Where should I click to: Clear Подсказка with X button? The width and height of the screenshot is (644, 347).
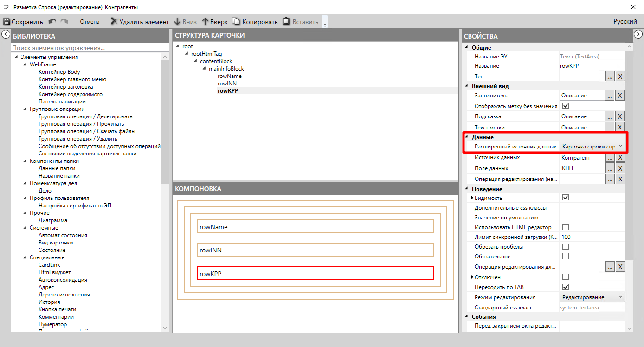620,116
